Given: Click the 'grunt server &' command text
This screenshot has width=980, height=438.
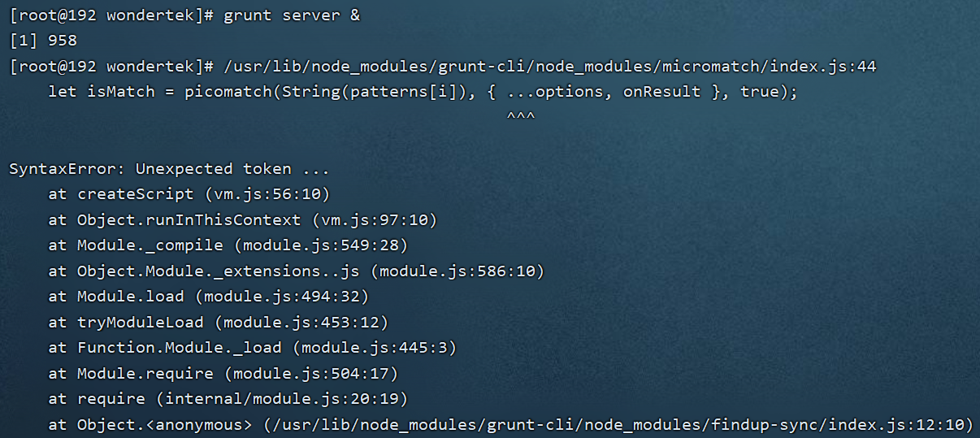Looking at the screenshot, I should click(292, 15).
